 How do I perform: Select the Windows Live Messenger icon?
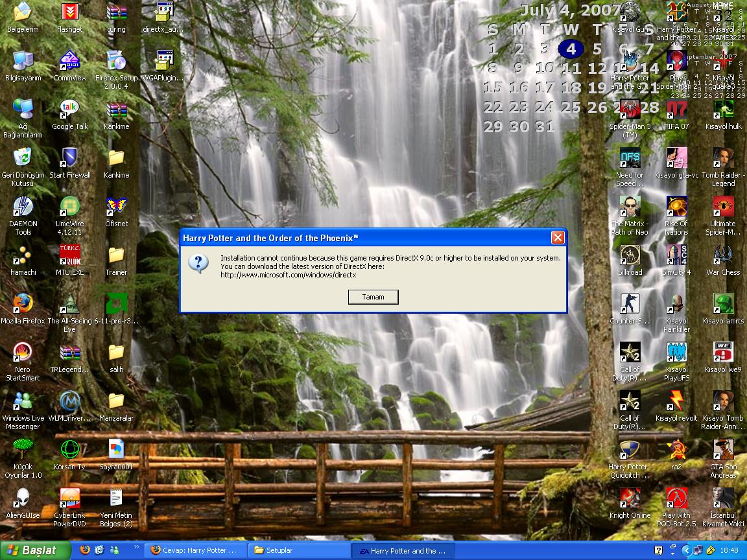pos(23,410)
